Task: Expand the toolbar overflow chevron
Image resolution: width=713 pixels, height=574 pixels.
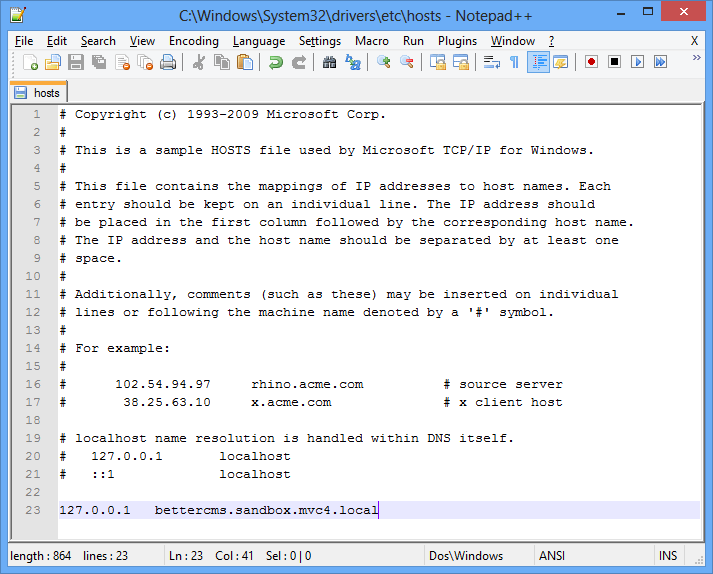Action: (696, 58)
